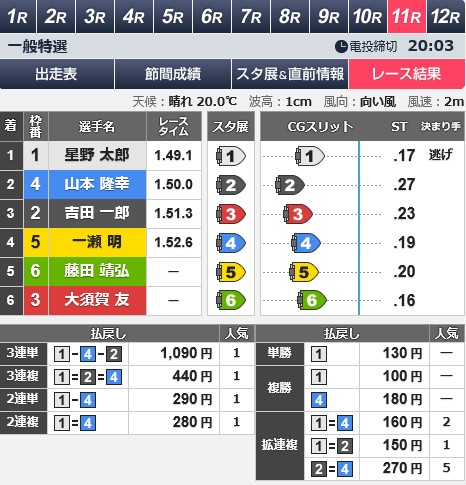Click the 3連単 payout 1,090円
Viewport: 466px width, 485px height.
pos(186,353)
